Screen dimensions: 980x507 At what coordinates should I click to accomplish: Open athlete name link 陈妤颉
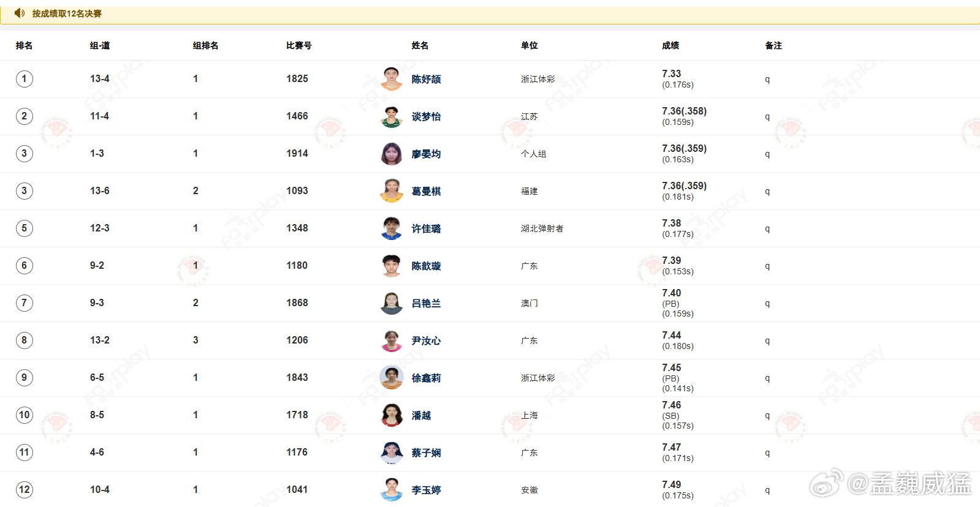click(x=426, y=79)
